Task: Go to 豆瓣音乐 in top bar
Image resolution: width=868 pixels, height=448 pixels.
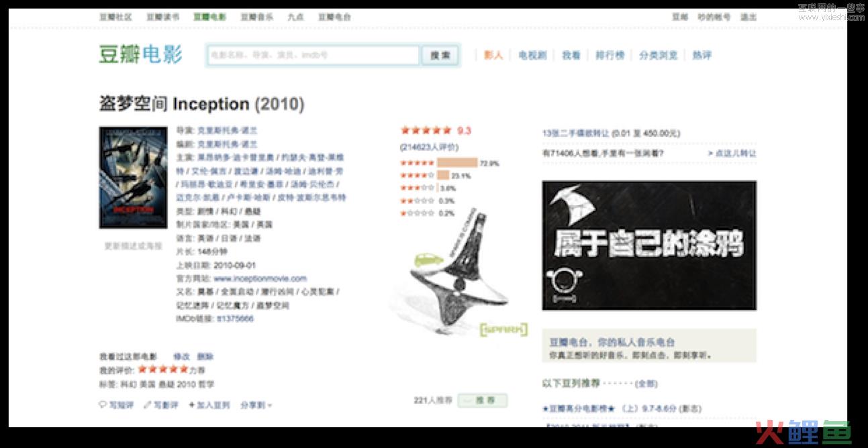Action: tap(257, 17)
